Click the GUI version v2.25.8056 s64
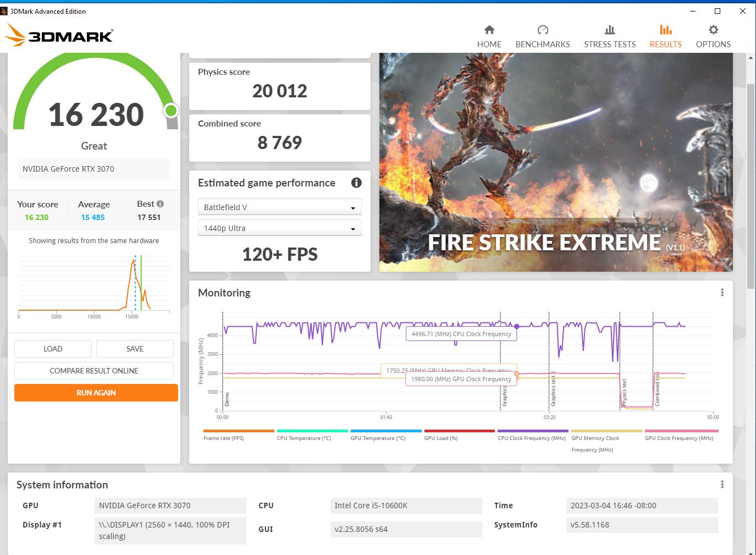 tap(406, 529)
